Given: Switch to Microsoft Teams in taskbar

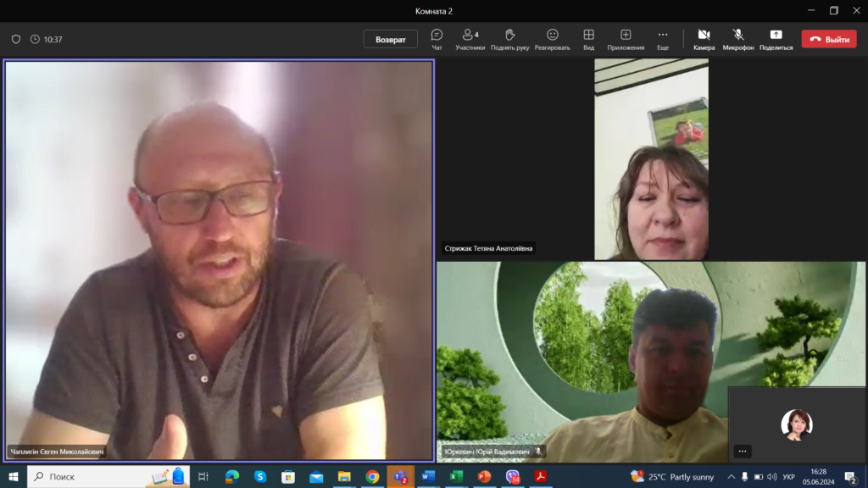Looking at the screenshot, I should [x=400, y=477].
